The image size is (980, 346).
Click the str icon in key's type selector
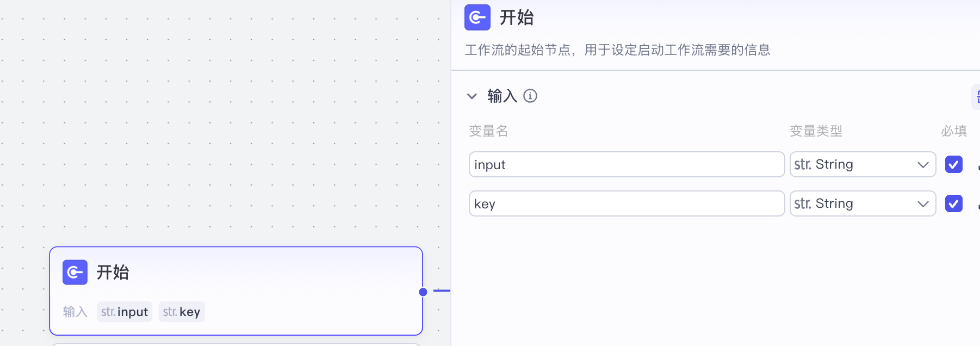pyautogui.click(x=802, y=203)
